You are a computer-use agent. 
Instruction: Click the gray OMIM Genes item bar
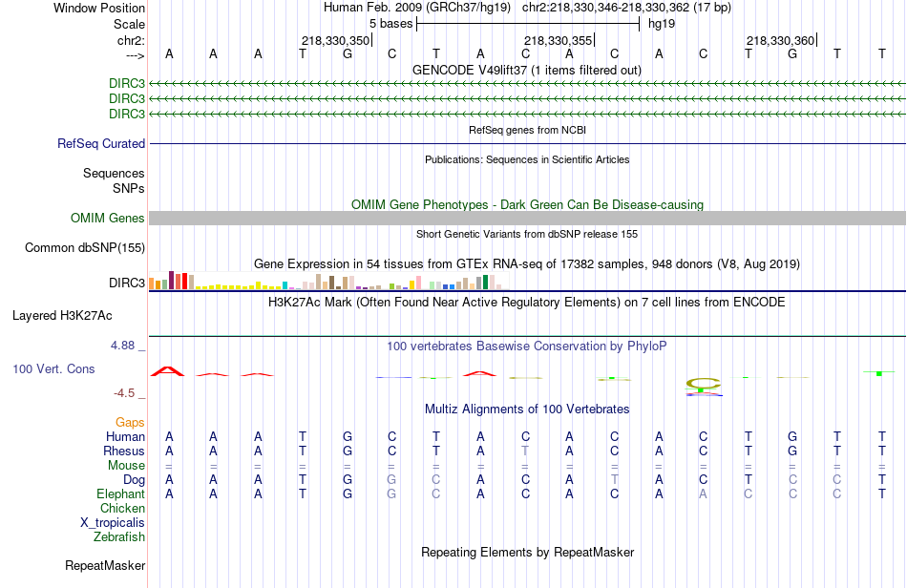[527, 218]
